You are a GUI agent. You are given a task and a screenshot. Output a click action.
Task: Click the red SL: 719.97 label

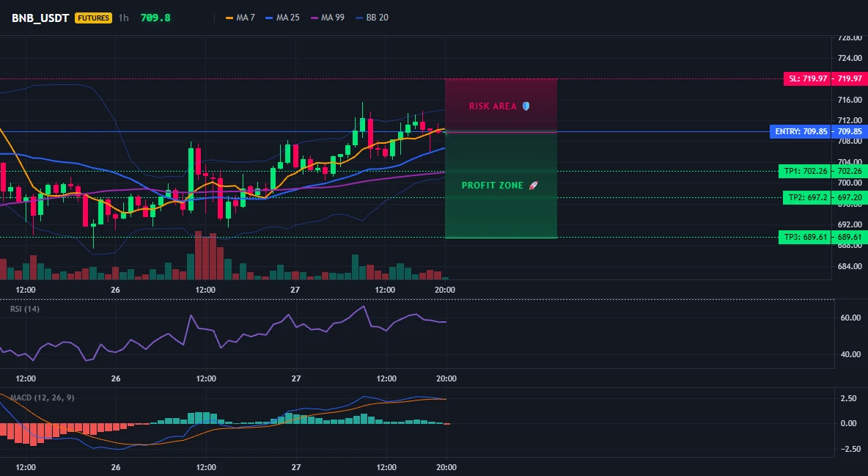coord(808,78)
